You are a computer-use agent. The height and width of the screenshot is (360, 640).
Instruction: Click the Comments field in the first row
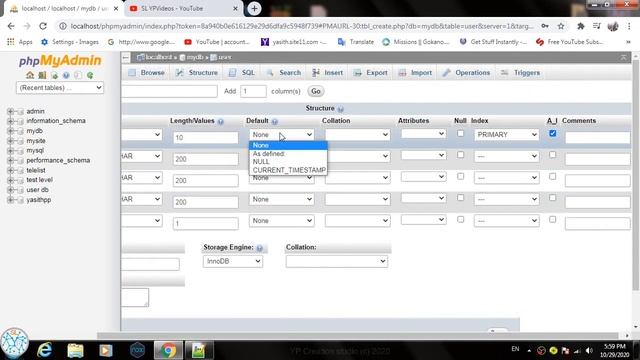(x=597, y=138)
